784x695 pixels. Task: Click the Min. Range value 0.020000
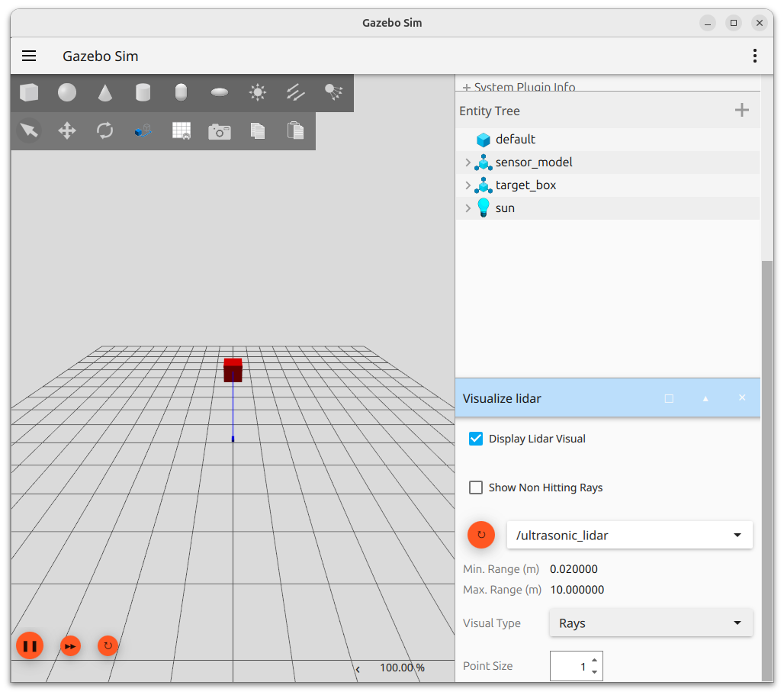point(574,569)
